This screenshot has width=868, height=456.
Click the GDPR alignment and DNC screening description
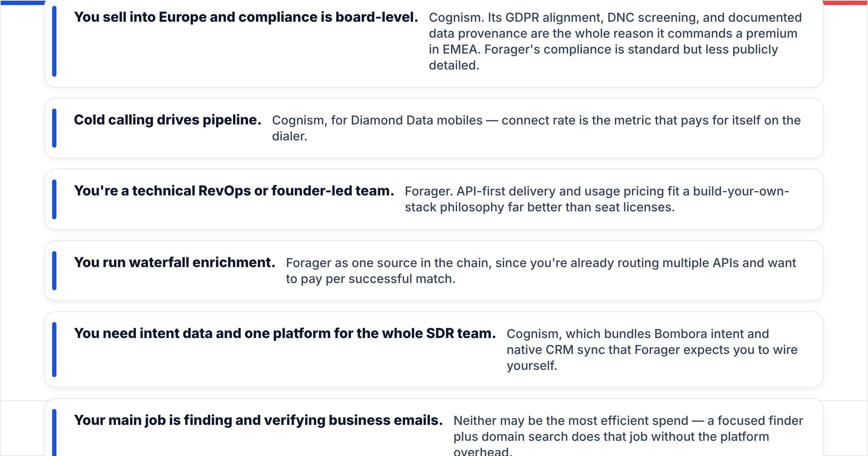coord(615,41)
